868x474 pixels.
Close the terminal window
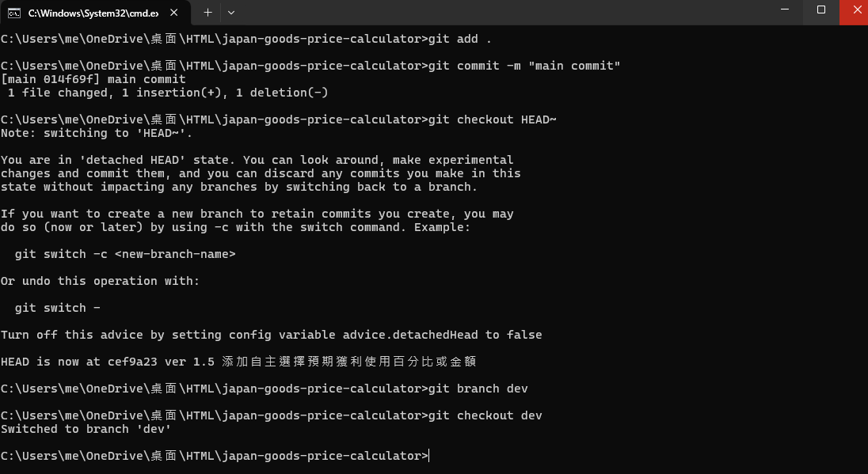tap(854, 10)
